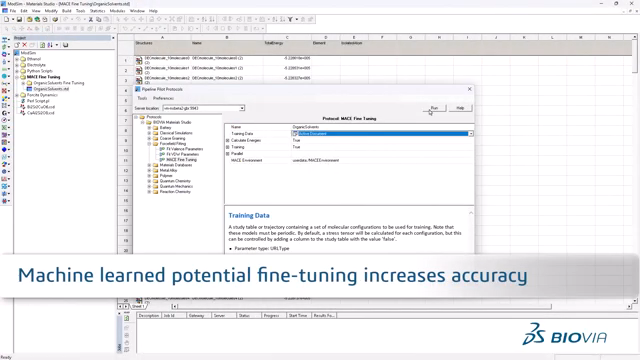Viewport: 640px width, 360px height.
Task: Click the new item icon in Project panel toolbar
Action: point(17,45)
